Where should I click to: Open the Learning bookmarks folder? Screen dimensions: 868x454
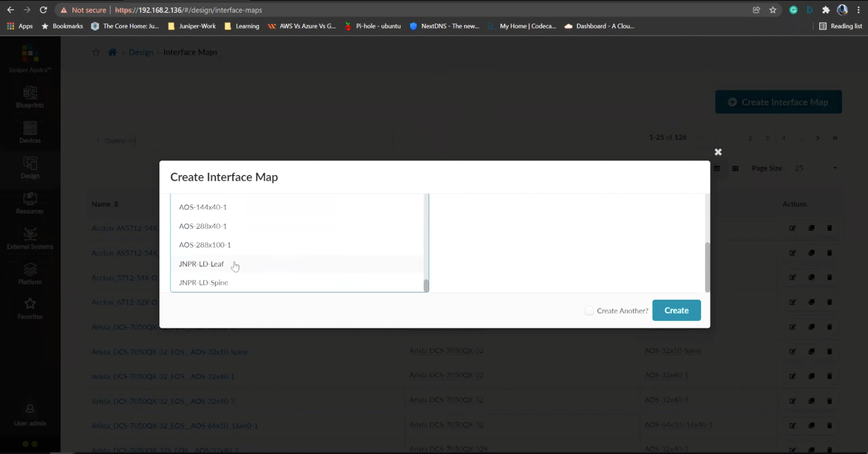(x=242, y=26)
